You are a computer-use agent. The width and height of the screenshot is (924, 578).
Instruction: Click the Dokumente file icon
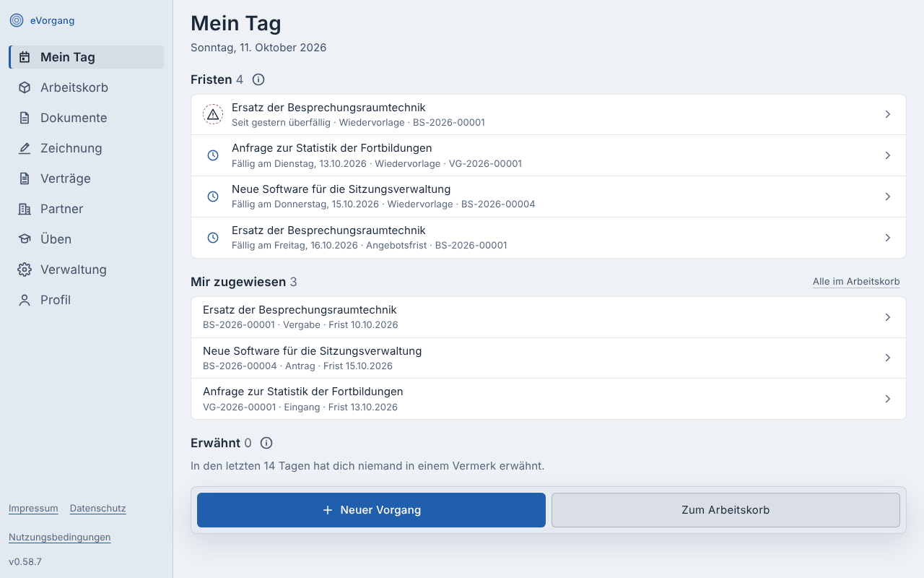pos(25,118)
